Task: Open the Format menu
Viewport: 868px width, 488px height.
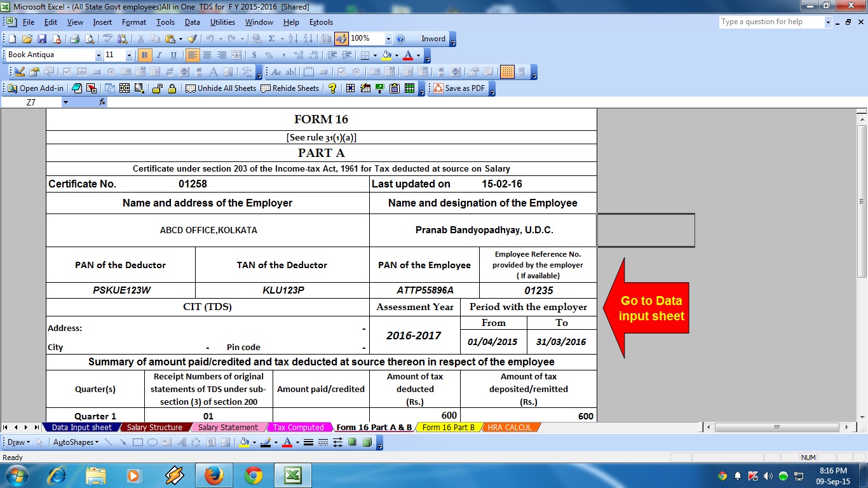Action: (x=134, y=22)
